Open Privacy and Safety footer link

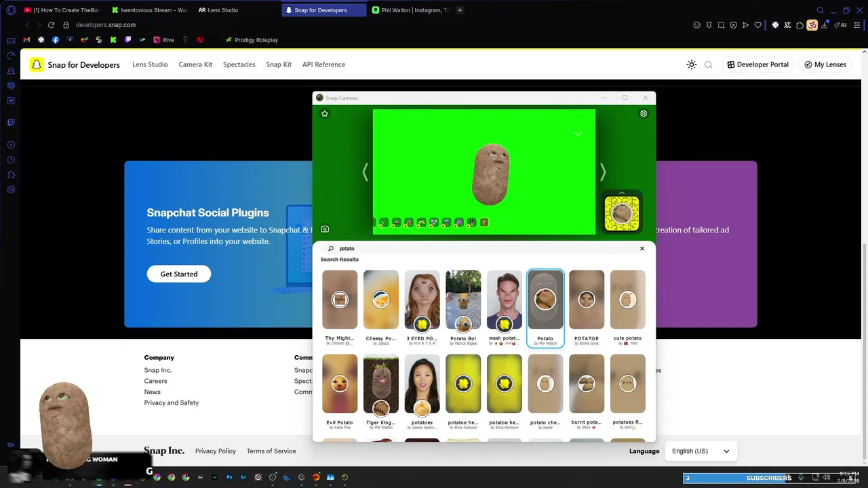click(172, 403)
